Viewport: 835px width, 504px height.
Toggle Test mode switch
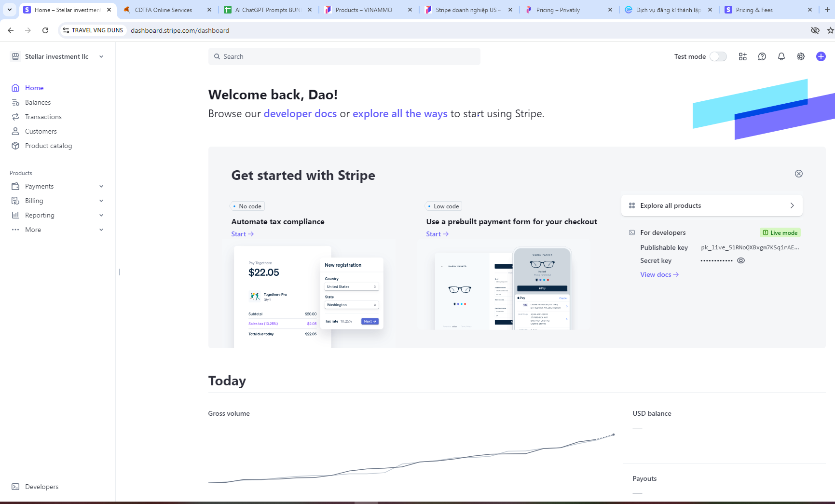click(x=718, y=56)
